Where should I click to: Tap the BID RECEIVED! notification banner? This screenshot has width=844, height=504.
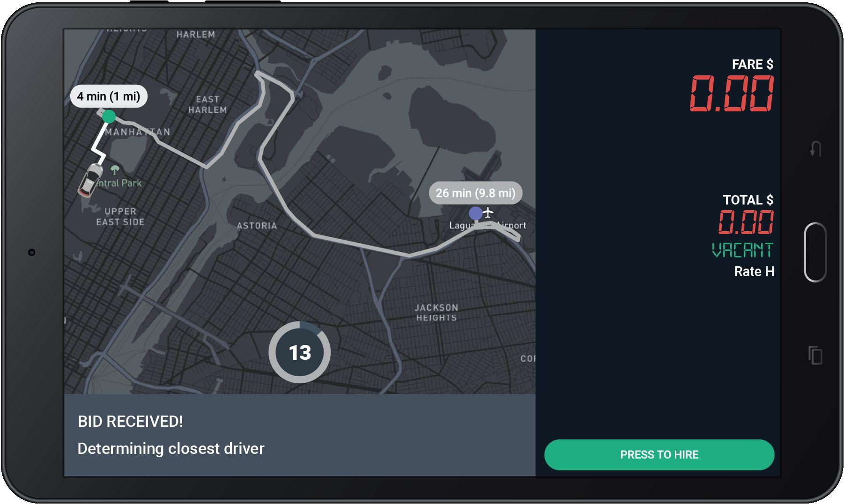click(x=300, y=435)
